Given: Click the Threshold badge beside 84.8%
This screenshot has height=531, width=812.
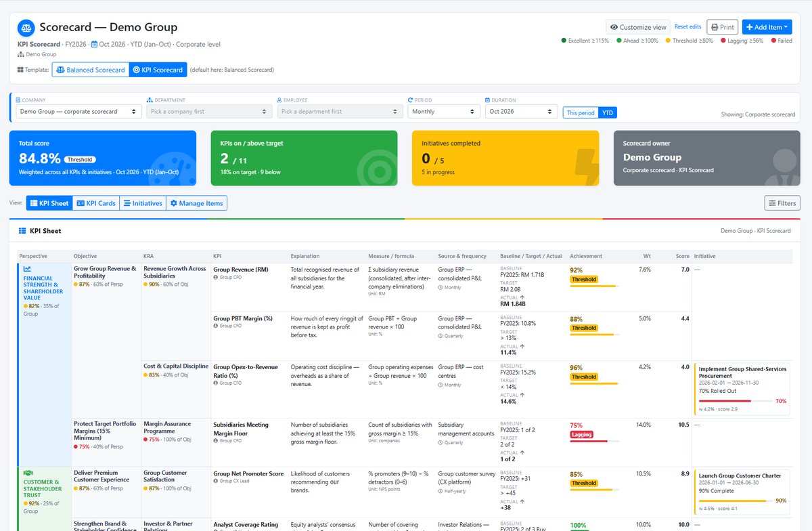Looking at the screenshot, I should pyautogui.click(x=80, y=159).
